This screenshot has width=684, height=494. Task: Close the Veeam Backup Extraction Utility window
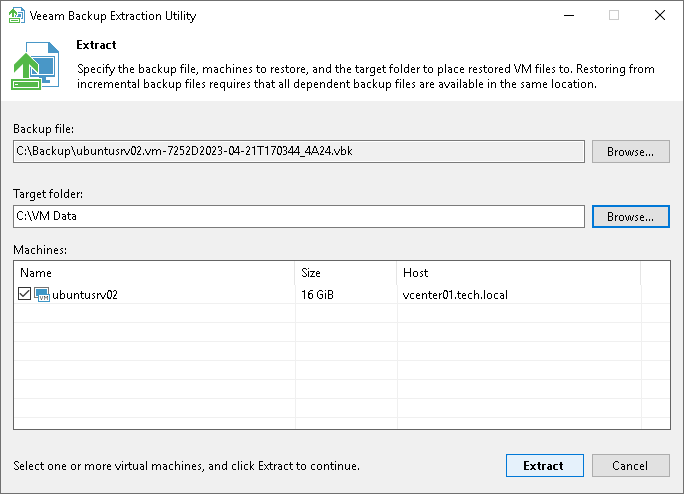tap(660, 16)
